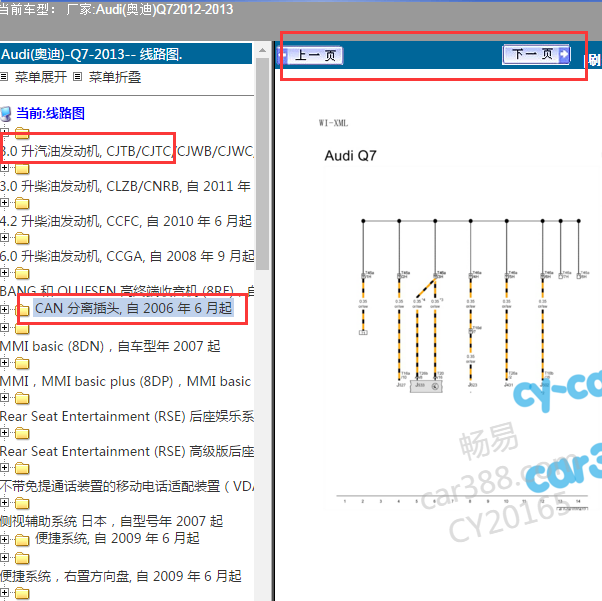Expand the 6.0 升柴油发动机 CCGA tree node
This screenshot has height=601, width=602.
coord(4,237)
